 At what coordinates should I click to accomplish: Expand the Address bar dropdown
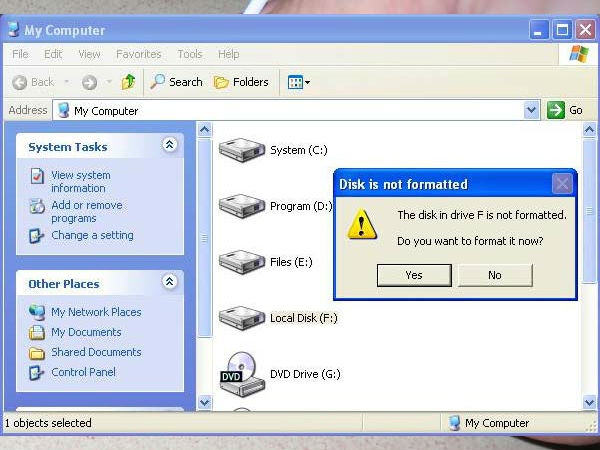[532, 110]
